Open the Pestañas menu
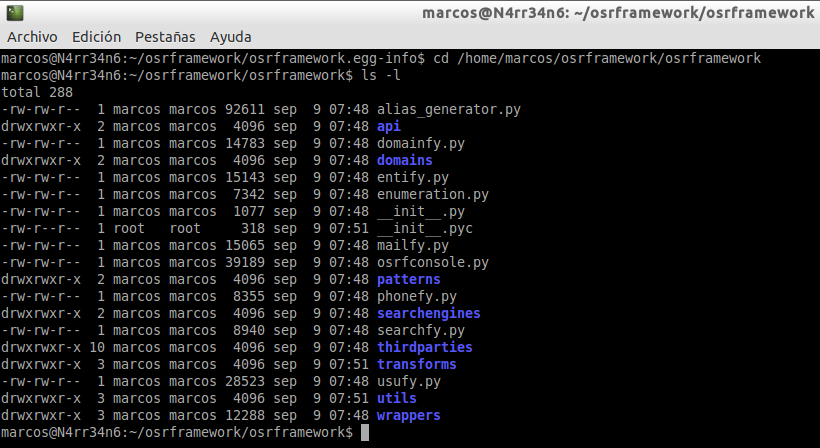Viewport: 820px width, 448px height. click(x=165, y=37)
